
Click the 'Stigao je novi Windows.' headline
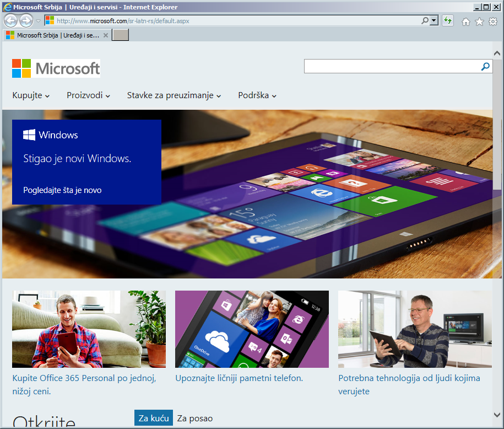pos(77,159)
